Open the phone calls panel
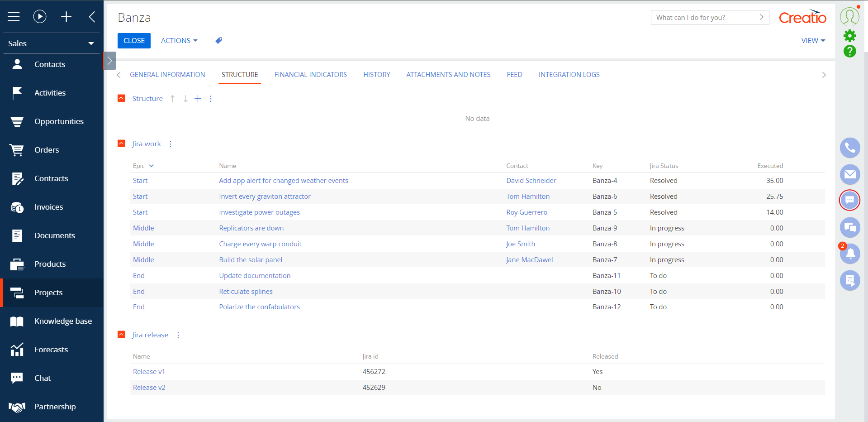 pos(850,148)
